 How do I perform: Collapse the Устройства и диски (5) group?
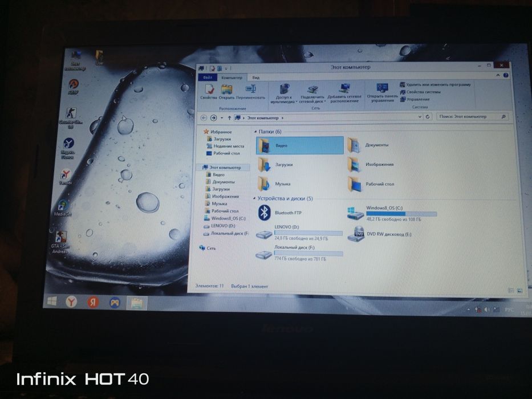254,198
